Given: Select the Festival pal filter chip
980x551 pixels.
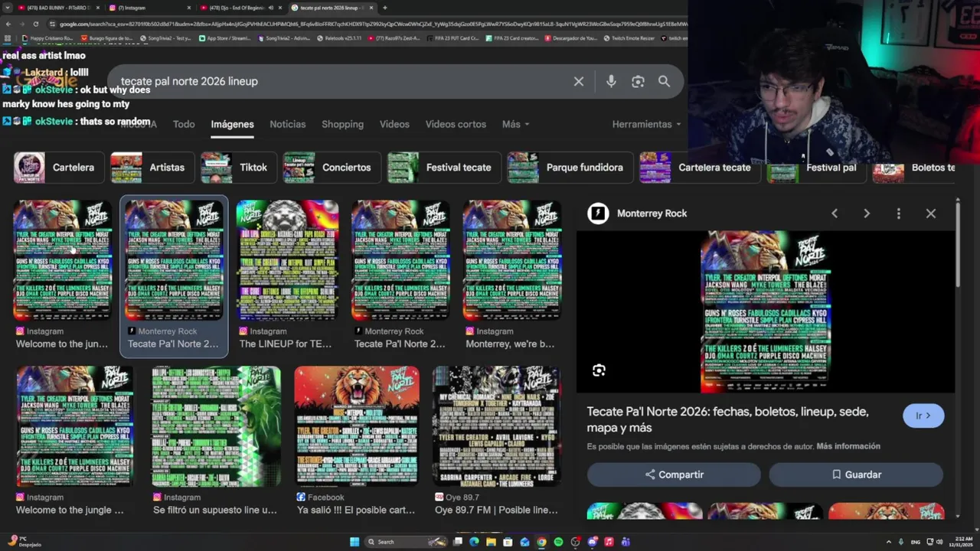Looking at the screenshot, I should pos(815,168).
